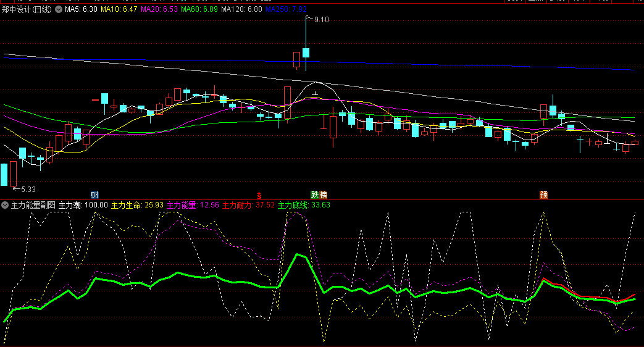
Task: Click the 榜 ranking marker icon
Action: (x=323, y=194)
